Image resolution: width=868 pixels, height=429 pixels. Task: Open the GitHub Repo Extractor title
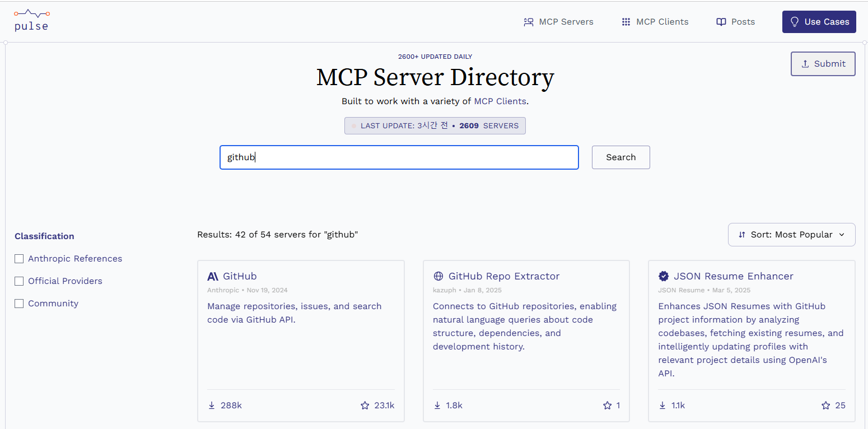point(504,276)
